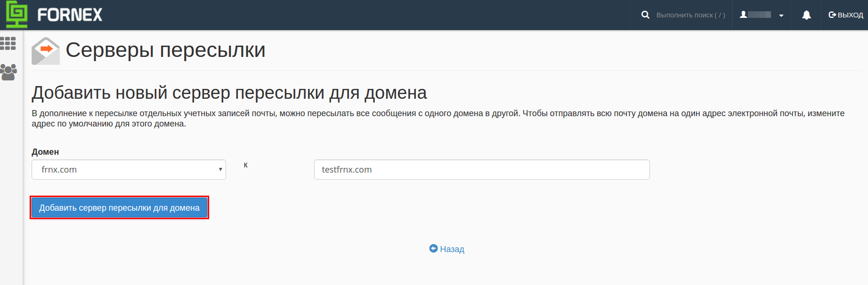Focus the search field Выполнить поиск
This screenshot has width=868, height=285.
click(x=690, y=15)
